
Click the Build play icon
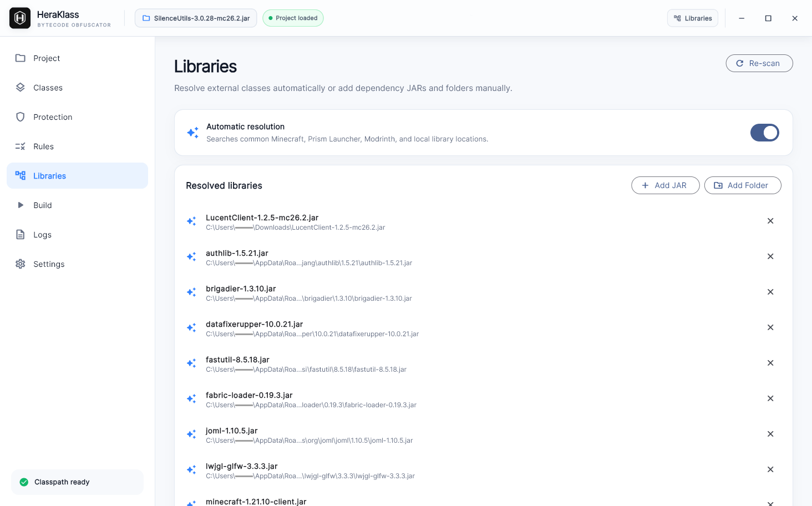coord(21,205)
